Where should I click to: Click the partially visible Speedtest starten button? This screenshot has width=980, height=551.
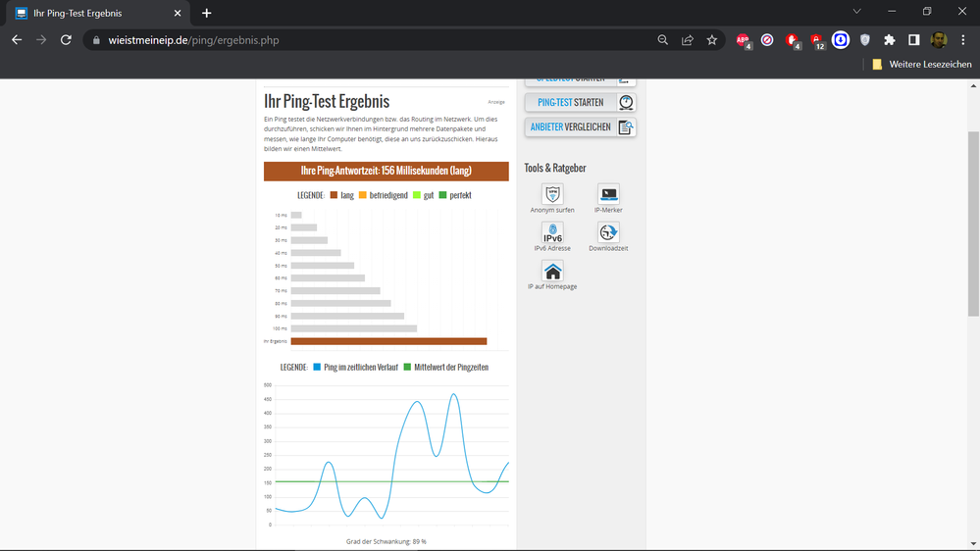[581, 81]
